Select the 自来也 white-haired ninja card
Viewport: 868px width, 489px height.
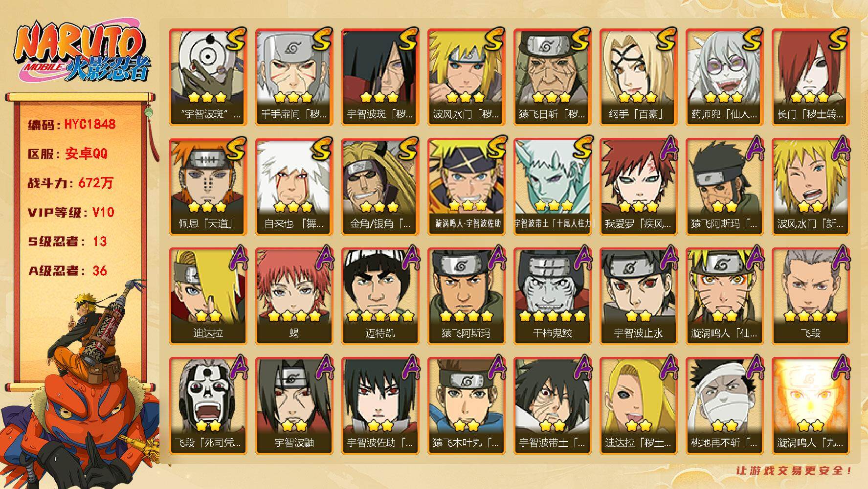(294, 187)
